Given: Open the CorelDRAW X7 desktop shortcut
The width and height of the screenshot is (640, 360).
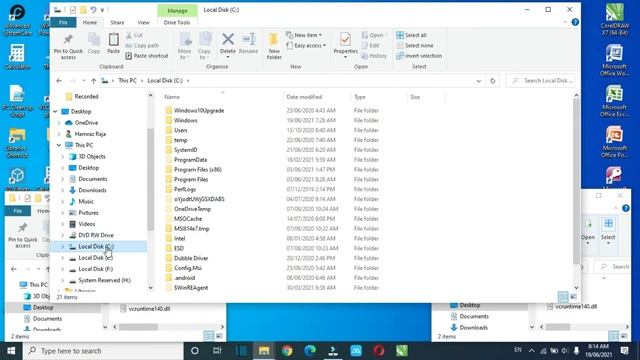Looking at the screenshot, I should click(x=614, y=19).
